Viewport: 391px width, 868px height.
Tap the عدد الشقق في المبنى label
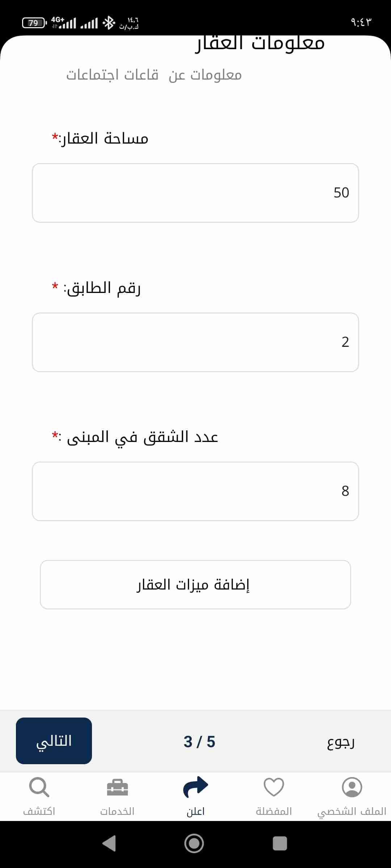tap(142, 437)
